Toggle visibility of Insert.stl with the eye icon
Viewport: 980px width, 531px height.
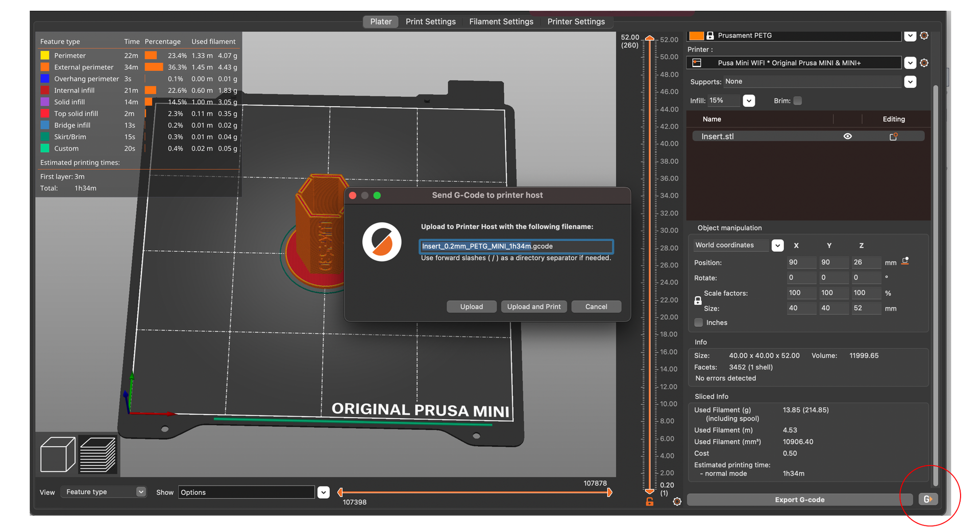click(848, 136)
